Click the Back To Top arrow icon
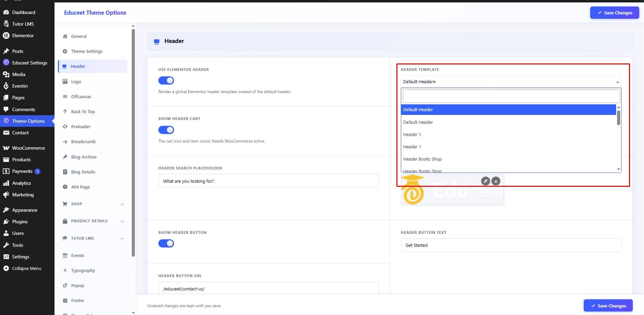The image size is (644, 315). [65, 112]
